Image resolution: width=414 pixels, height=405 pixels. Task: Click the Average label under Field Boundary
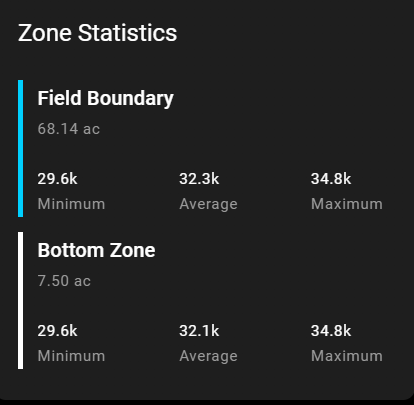(x=208, y=204)
